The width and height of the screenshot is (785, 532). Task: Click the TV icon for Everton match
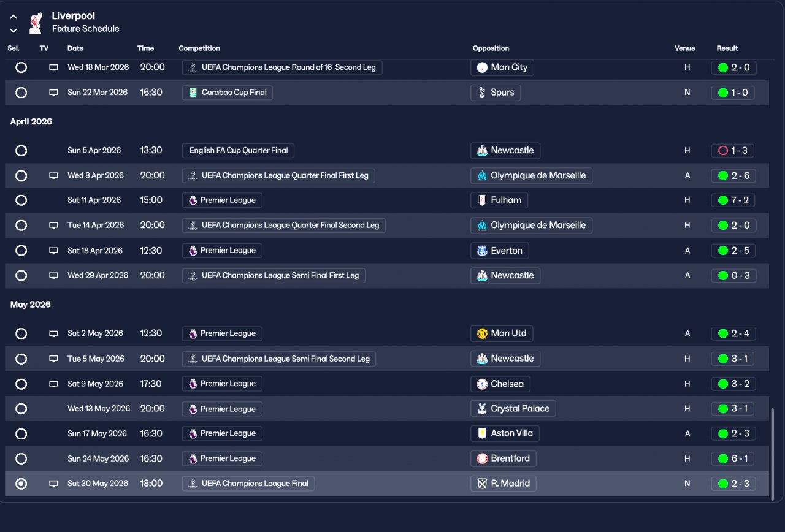coord(54,251)
